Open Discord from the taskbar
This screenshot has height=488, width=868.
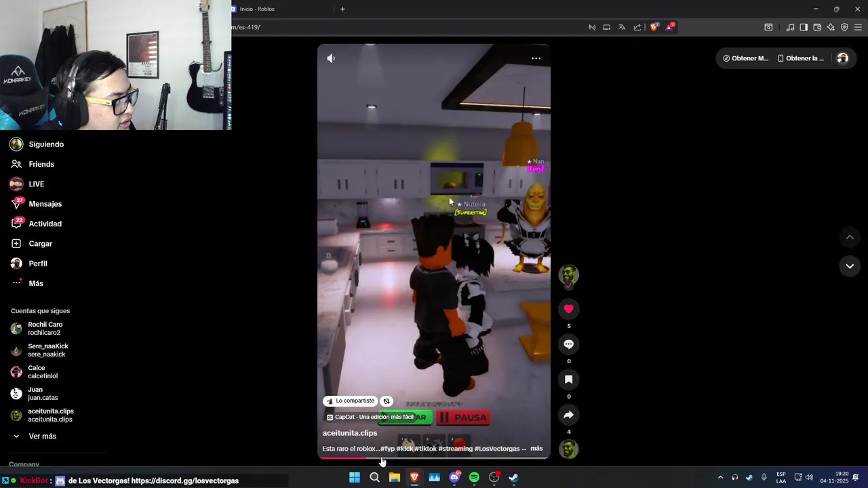pos(454,477)
